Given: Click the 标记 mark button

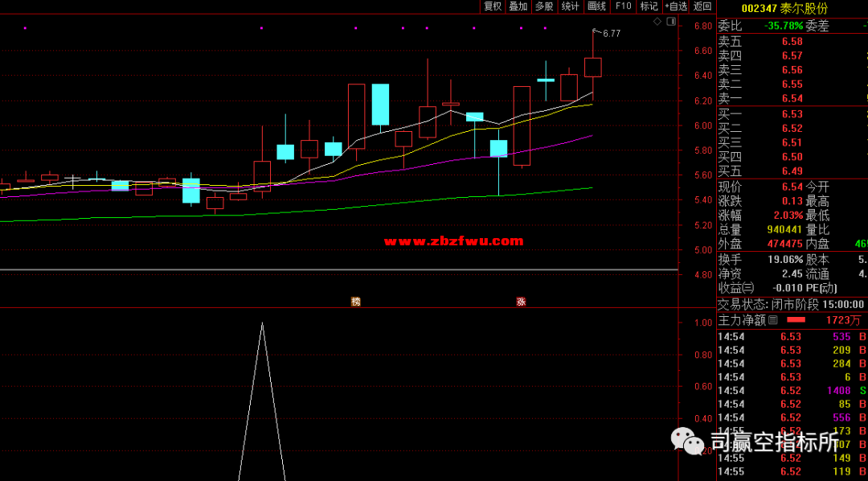Looking at the screenshot, I should pos(649,6).
